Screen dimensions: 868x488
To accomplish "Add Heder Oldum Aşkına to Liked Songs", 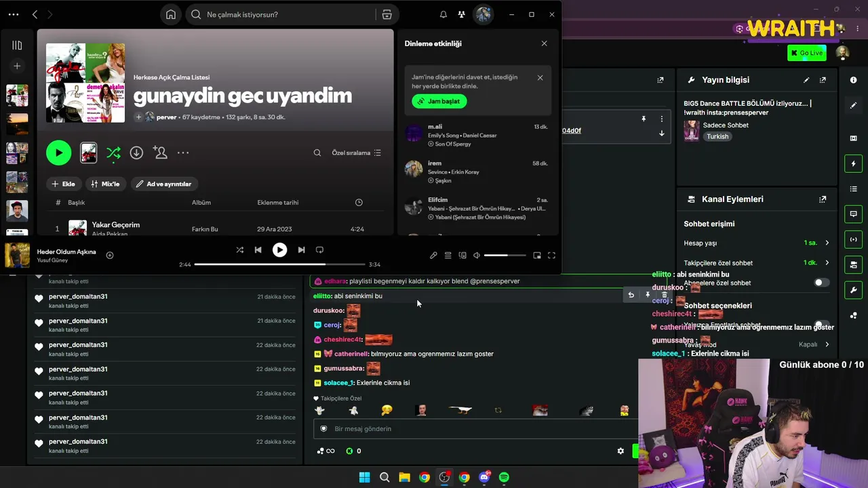I will point(110,256).
